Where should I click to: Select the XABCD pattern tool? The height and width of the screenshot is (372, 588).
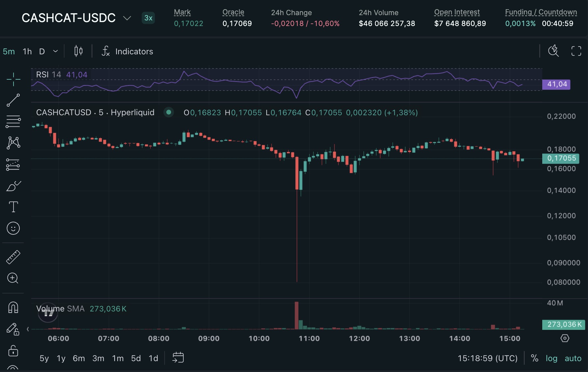click(x=13, y=143)
